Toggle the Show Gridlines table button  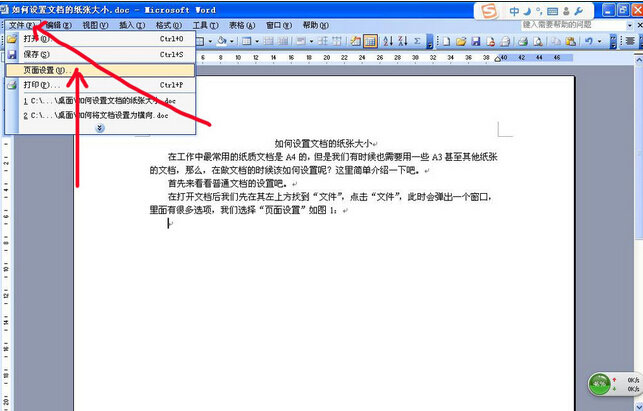[x=370, y=41]
